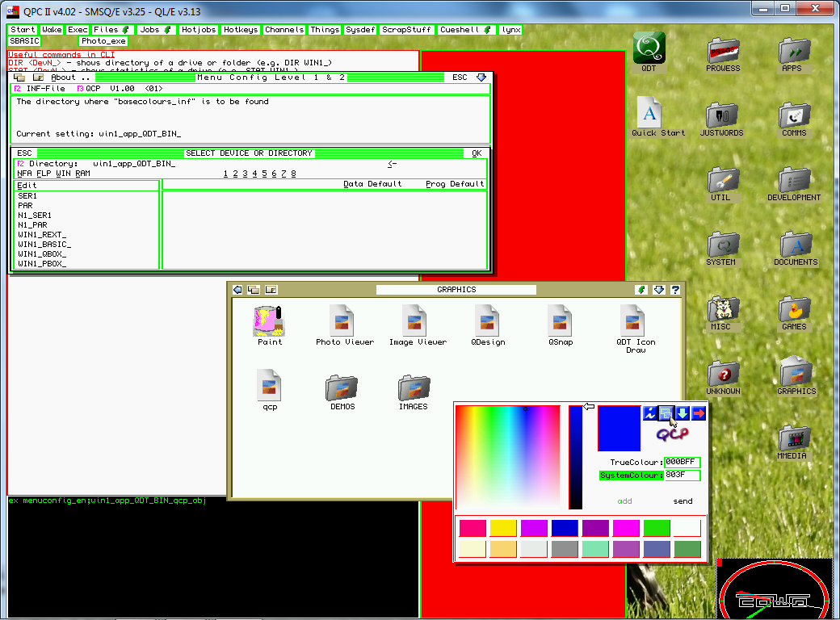Click the sleep down-arrow in GRAPHICS title bar
This screenshot has width=840, height=620.
[x=659, y=290]
